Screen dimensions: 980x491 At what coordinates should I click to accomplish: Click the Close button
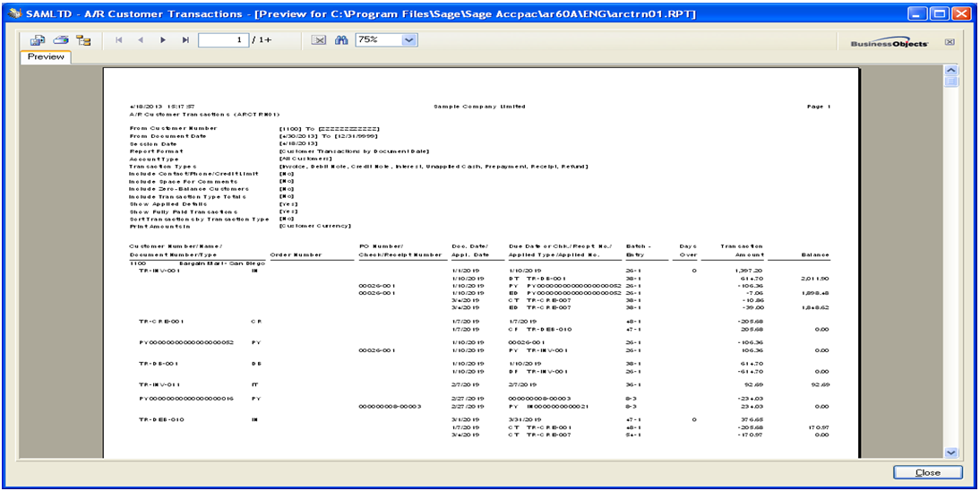927,473
